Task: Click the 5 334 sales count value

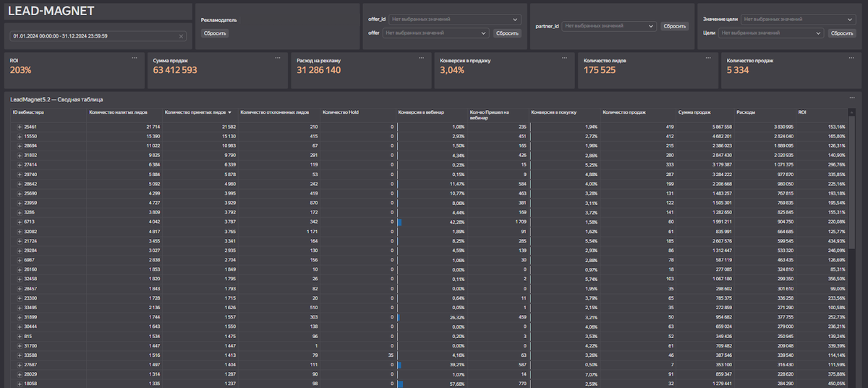Action: click(x=739, y=70)
